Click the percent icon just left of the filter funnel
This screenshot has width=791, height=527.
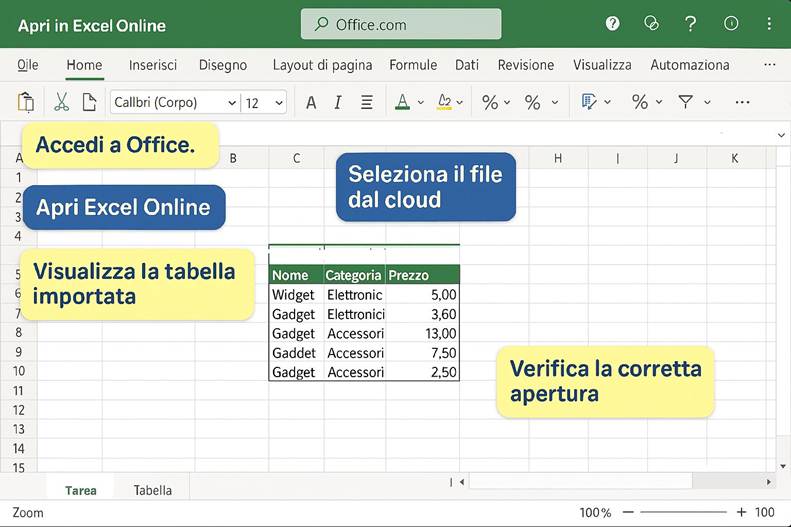(x=640, y=102)
